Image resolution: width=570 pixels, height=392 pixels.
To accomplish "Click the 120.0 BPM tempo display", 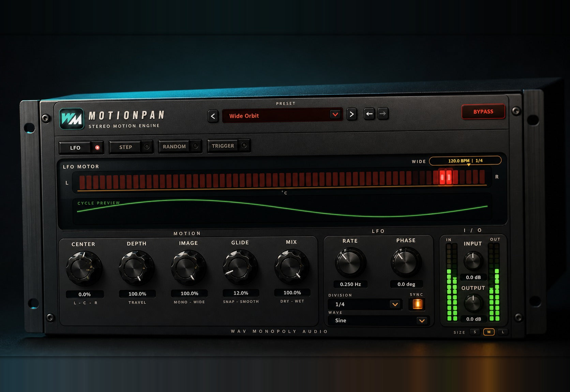I will click(x=465, y=161).
